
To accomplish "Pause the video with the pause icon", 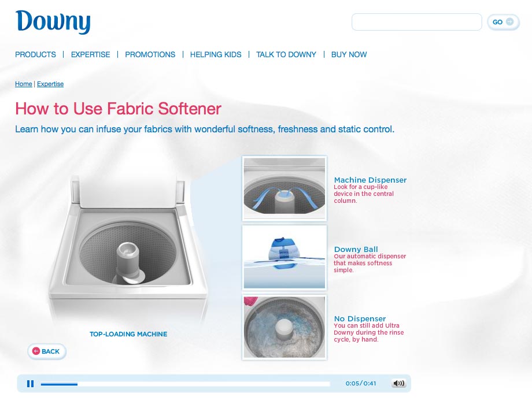I will coord(30,384).
